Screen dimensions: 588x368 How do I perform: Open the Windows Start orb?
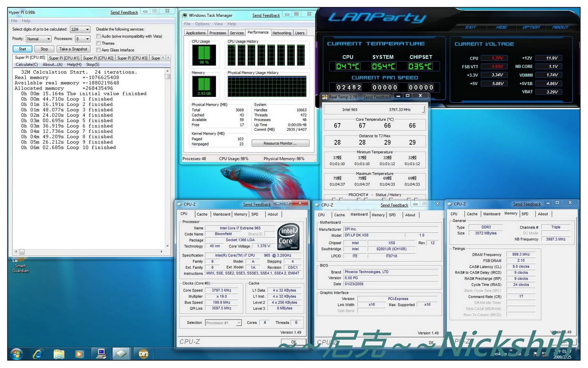point(17,354)
